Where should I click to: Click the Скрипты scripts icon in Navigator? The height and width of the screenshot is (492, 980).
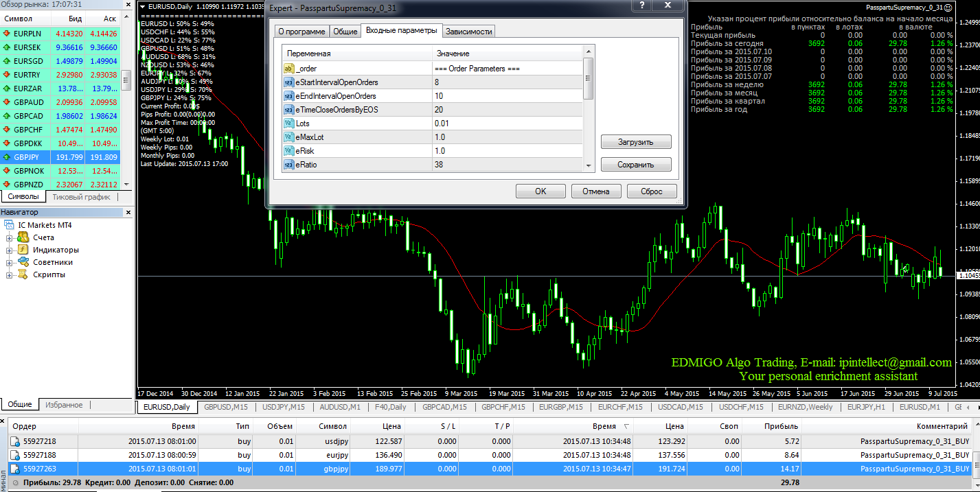23,274
